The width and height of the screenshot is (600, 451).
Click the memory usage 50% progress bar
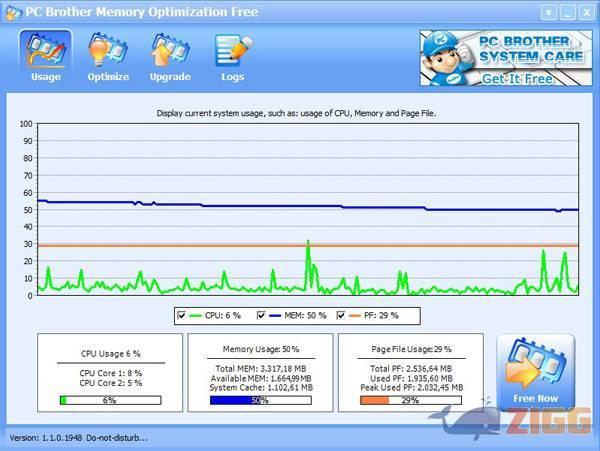tap(261, 400)
